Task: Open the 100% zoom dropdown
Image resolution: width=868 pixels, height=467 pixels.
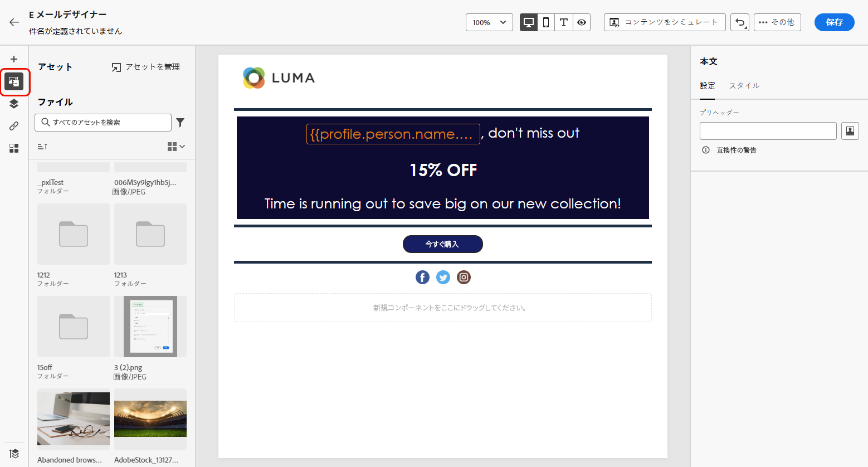Action: pyautogui.click(x=489, y=22)
